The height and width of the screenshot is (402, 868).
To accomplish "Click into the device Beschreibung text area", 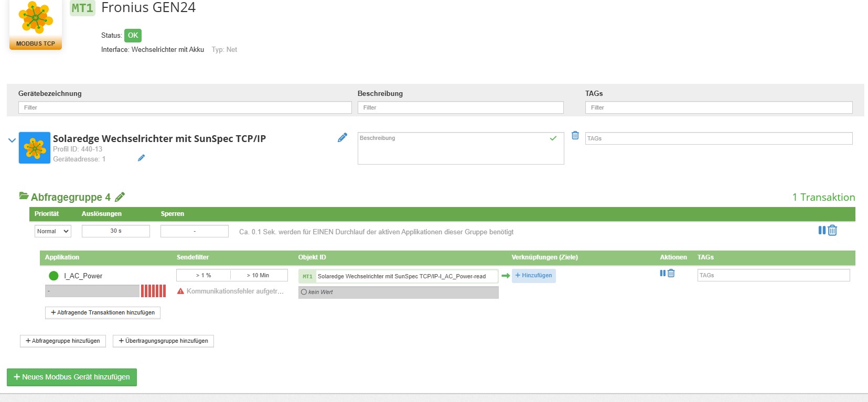I will 460,148.
